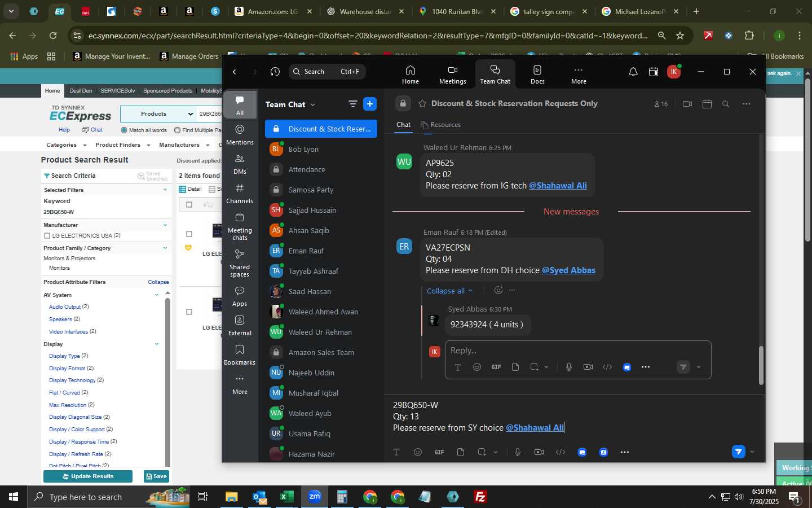Tick first product result checkbox
Image resolution: width=812 pixels, height=508 pixels.
(x=189, y=234)
